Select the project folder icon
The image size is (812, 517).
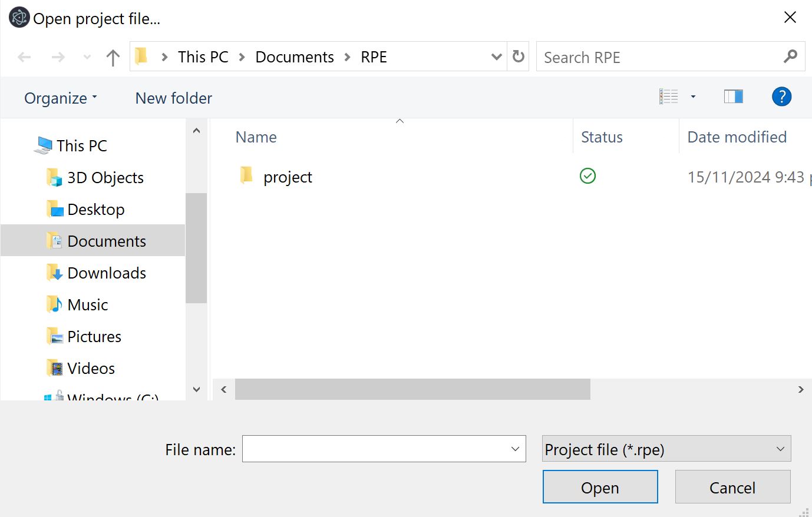coord(246,175)
